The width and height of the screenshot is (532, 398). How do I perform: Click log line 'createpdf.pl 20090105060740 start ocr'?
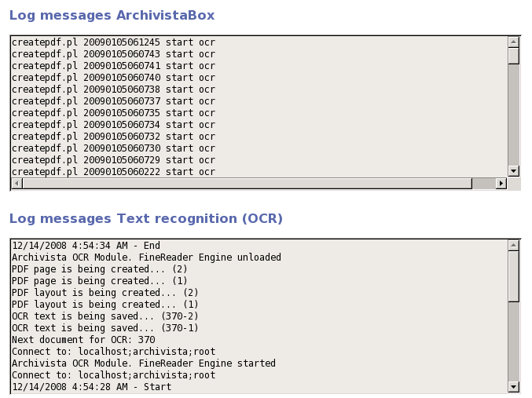click(x=113, y=78)
